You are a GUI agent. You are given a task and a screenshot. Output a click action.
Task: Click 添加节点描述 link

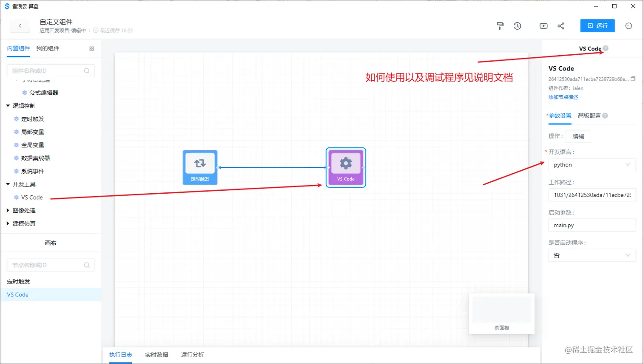(563, 97)
